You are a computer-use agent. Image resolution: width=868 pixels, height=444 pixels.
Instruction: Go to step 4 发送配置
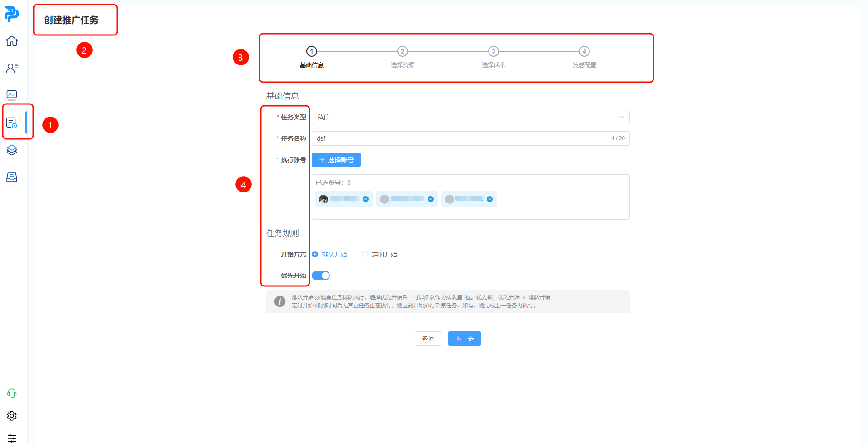(x=584, y=52)
